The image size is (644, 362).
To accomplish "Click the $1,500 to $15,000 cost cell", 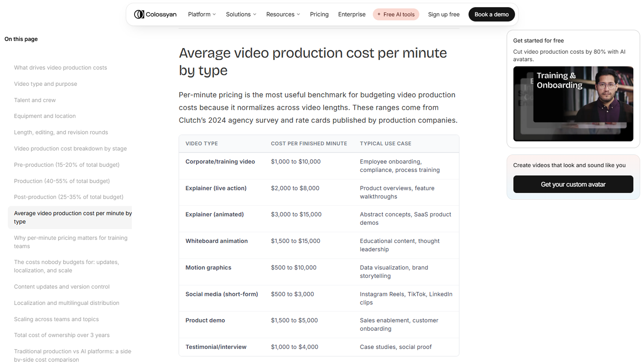I will coord(295,241).
